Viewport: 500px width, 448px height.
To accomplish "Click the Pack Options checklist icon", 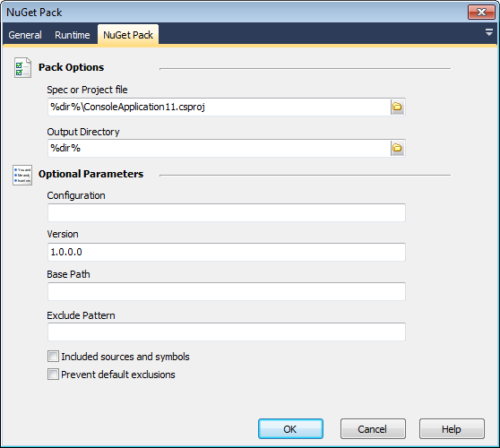I will pos(22,67).
